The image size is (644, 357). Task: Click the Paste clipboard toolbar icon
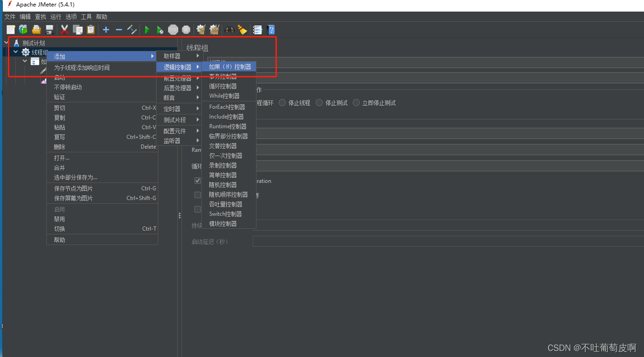[x=91, y=30]
